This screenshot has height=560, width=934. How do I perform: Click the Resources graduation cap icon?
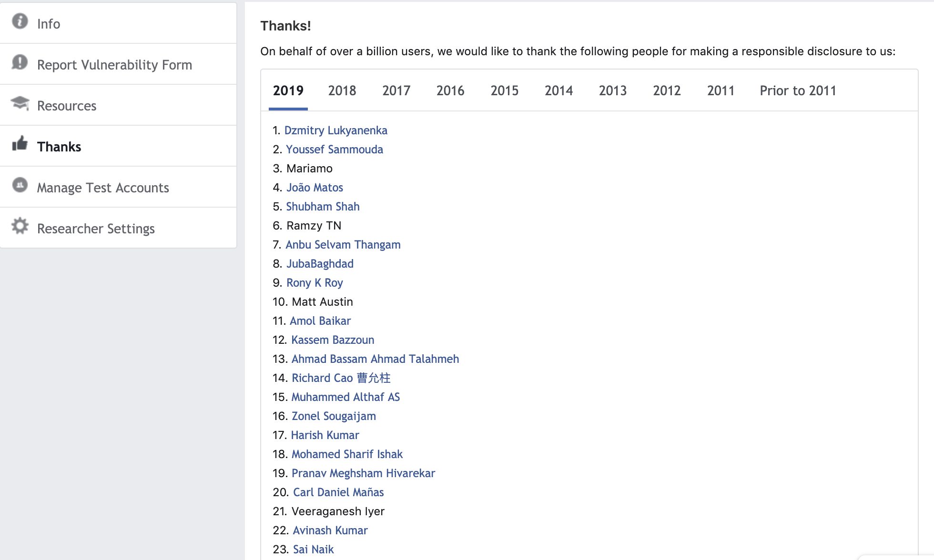pyautogui.click(x=20, y=103)
